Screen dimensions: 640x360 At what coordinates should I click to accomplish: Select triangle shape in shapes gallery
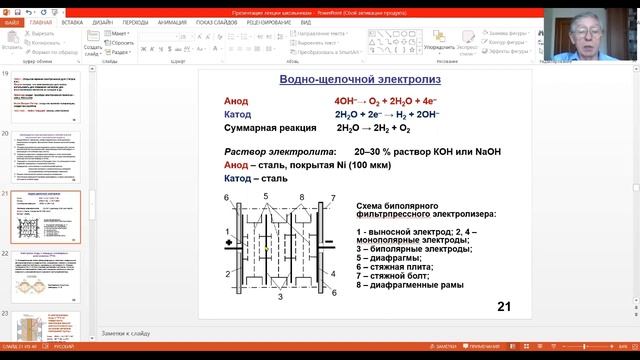tap(372, 42)
